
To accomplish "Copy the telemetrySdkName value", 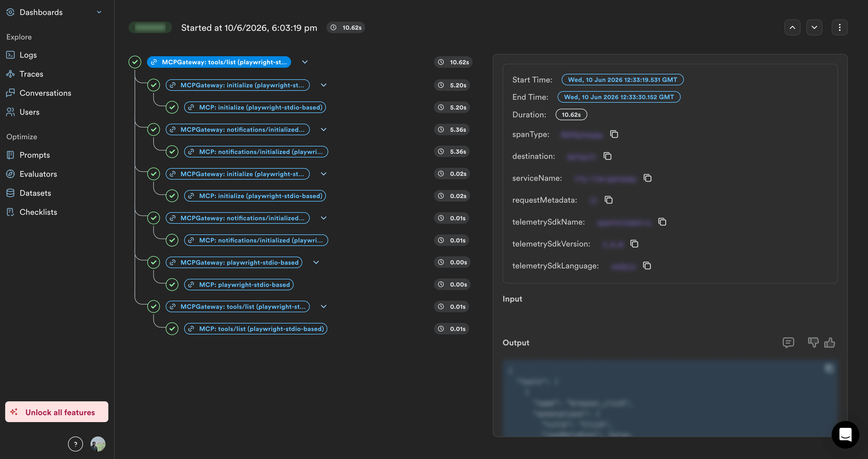I will point(663,222).
